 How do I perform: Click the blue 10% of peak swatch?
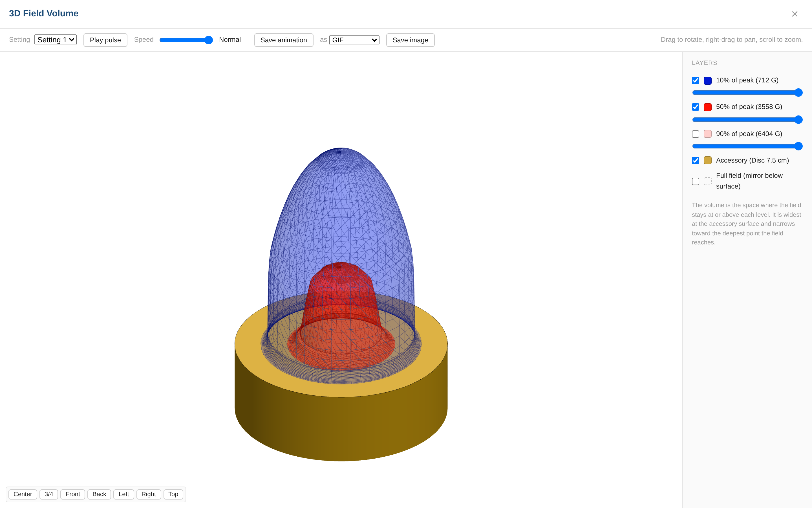tap(708, 81)
